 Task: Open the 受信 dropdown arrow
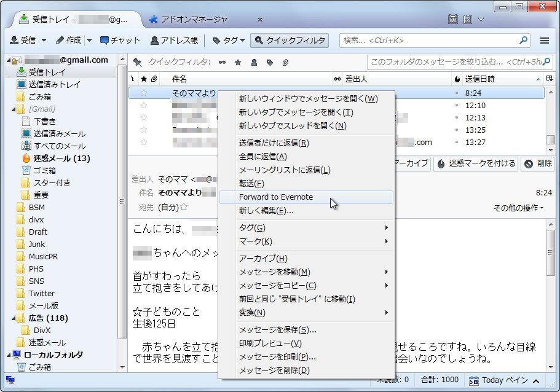point(44,41)
